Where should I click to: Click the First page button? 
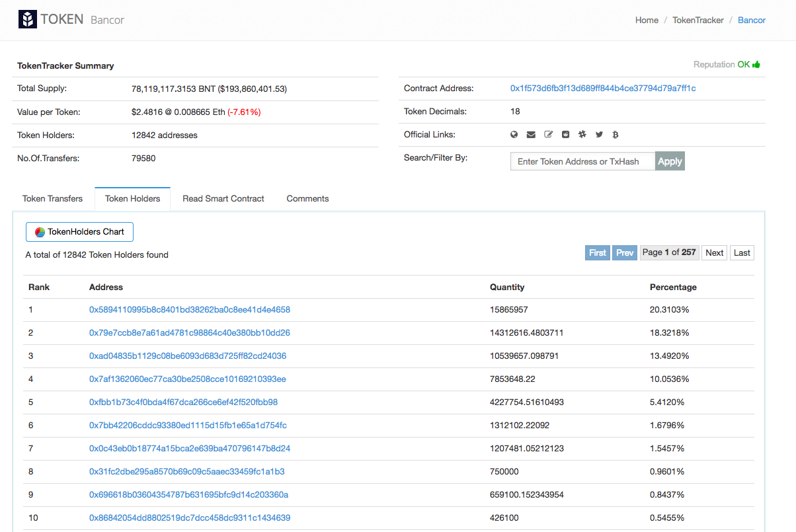tap(598, 252)
